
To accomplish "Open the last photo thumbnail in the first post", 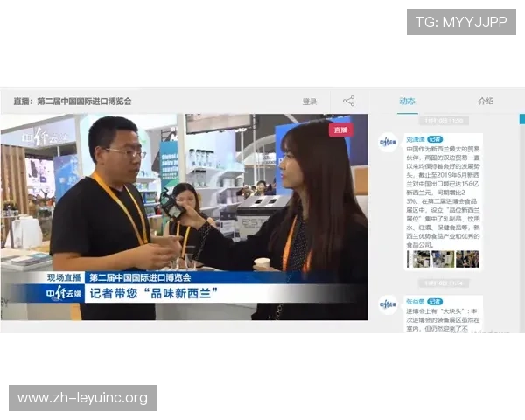I will [x=467, y=259].
